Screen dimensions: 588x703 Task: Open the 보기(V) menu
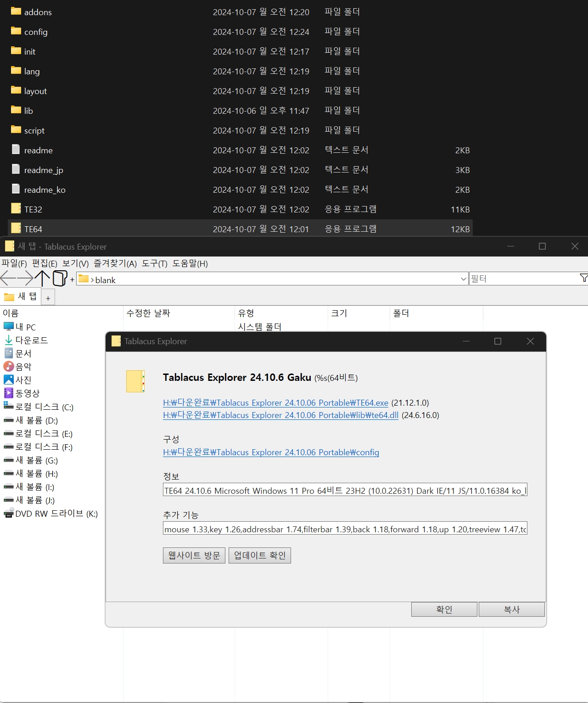[x=75, y=263]
